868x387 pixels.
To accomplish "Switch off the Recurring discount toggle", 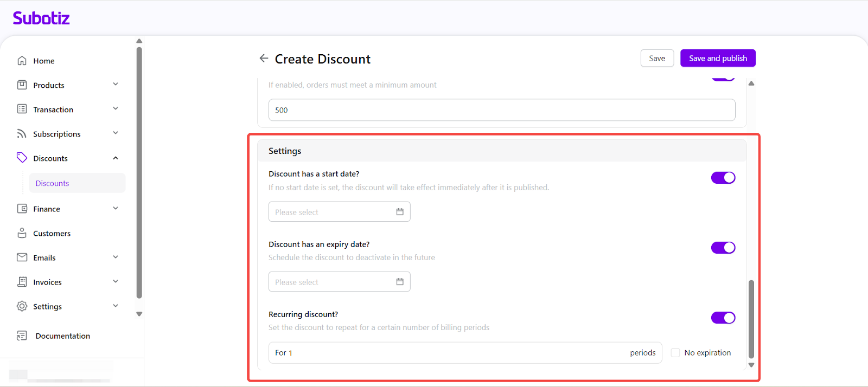I will pyautogui.click(x=723, y=318).
